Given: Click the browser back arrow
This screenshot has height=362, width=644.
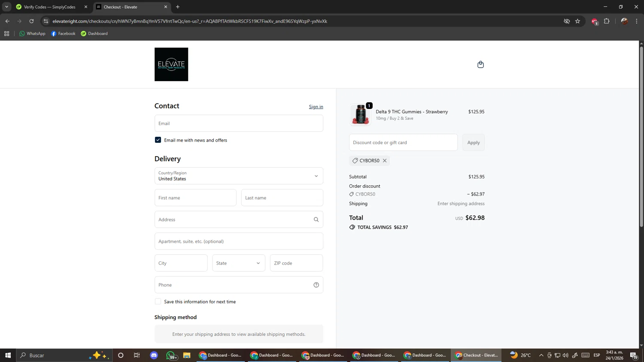Looking at the screenshot, I should click(x=7, y=21).
